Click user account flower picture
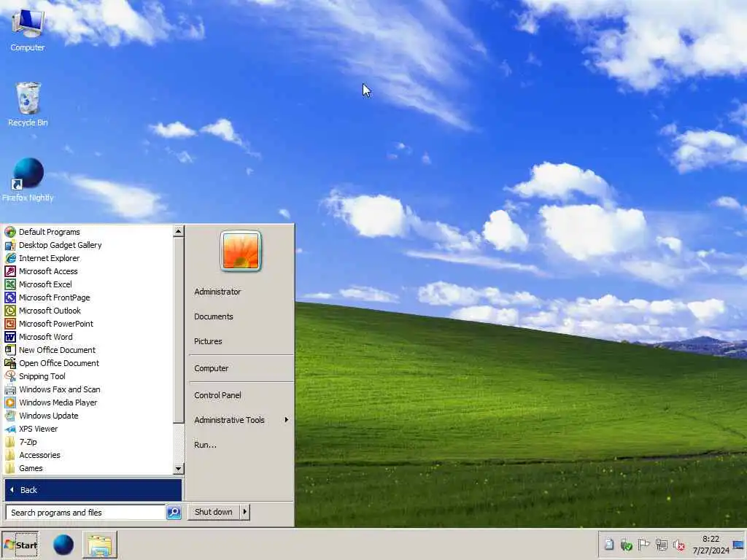 coord(241,251)
